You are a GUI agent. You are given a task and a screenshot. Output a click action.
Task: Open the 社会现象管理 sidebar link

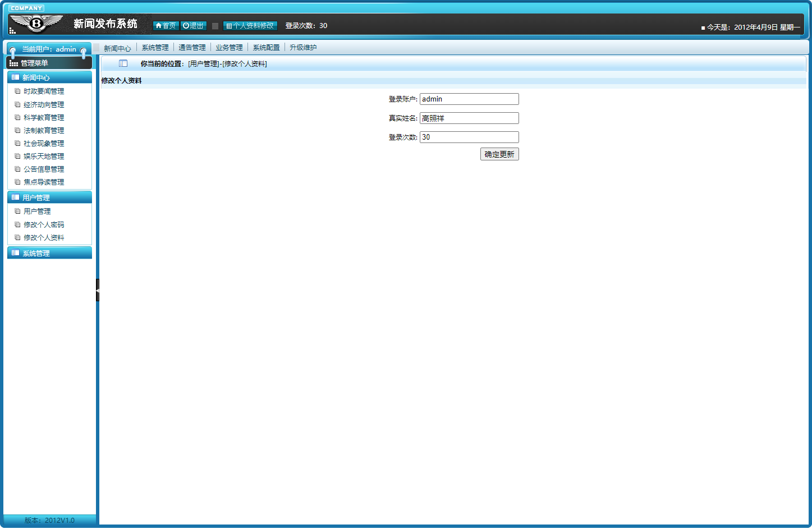pyautogui.click(x=44, y=144)
